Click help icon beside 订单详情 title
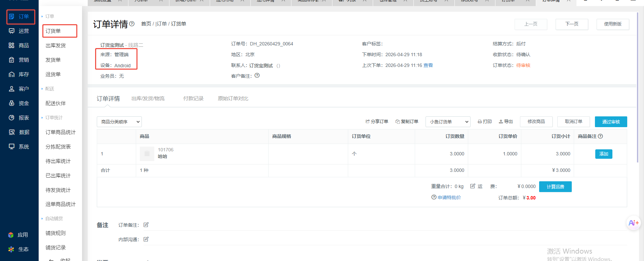This screenshot has width=644, height=261. click(x=132, y=24)
